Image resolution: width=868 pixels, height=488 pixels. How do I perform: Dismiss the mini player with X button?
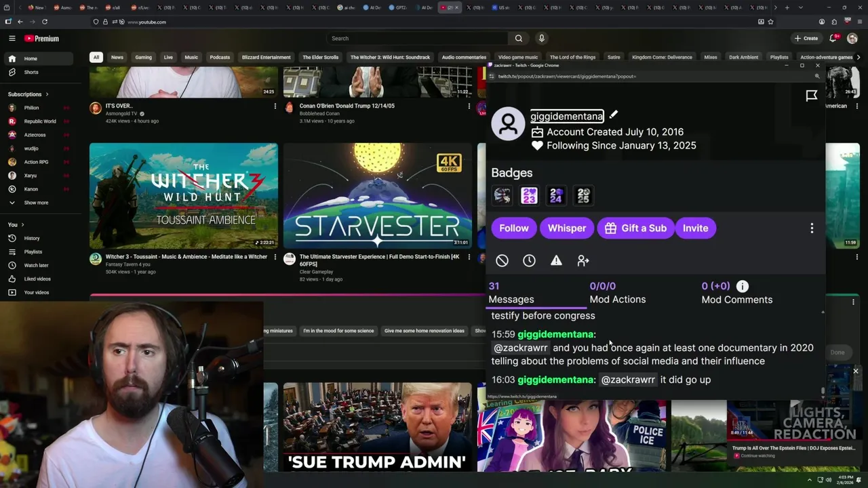click(856, 371)
